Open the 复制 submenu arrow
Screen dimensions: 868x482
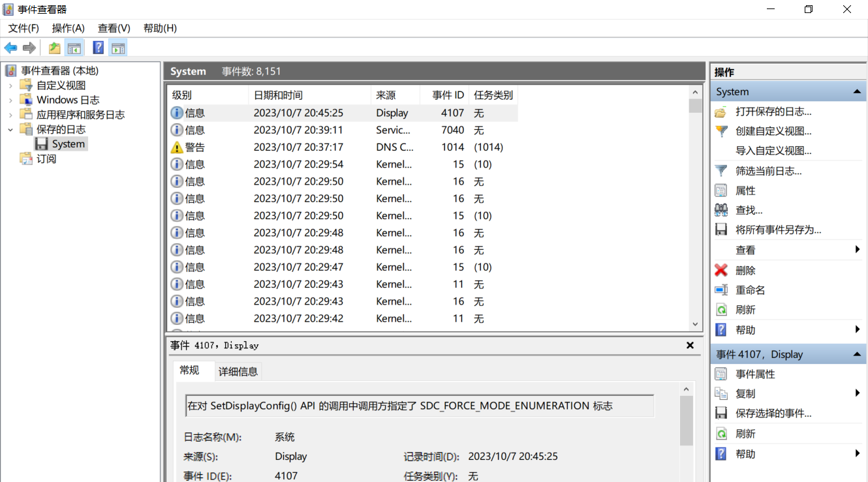pyautogui.click(x=858, y=393)
